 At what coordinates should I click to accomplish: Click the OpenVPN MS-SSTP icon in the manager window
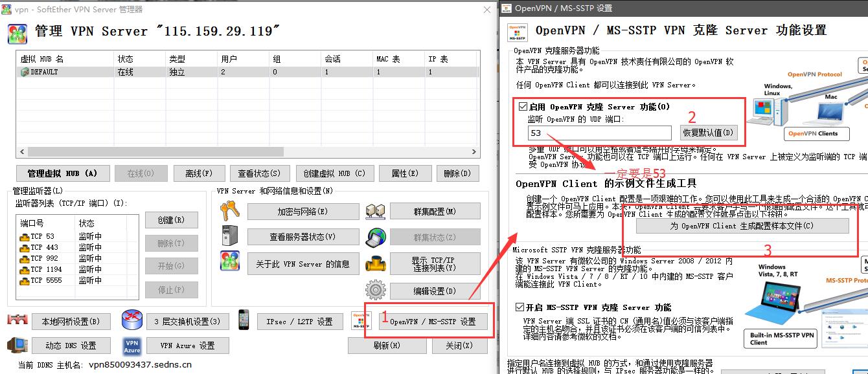point(361,321)
